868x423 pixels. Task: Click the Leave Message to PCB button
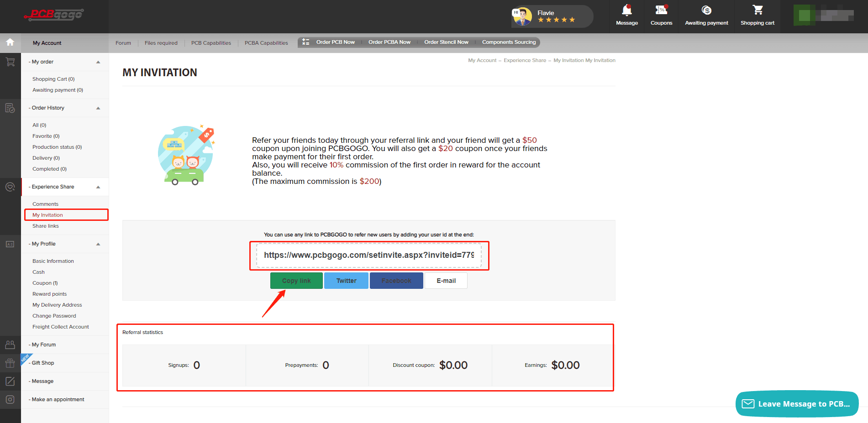pyautogui.click(x=797, y=404)
